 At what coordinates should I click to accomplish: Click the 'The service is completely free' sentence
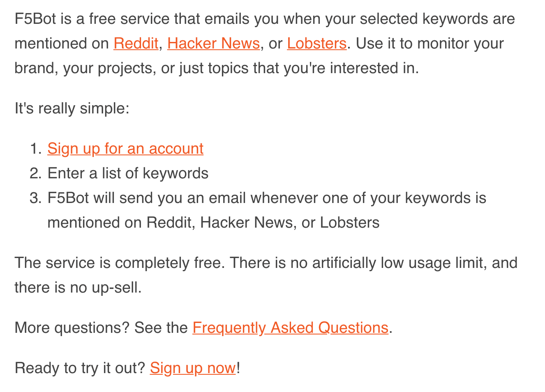120,263
